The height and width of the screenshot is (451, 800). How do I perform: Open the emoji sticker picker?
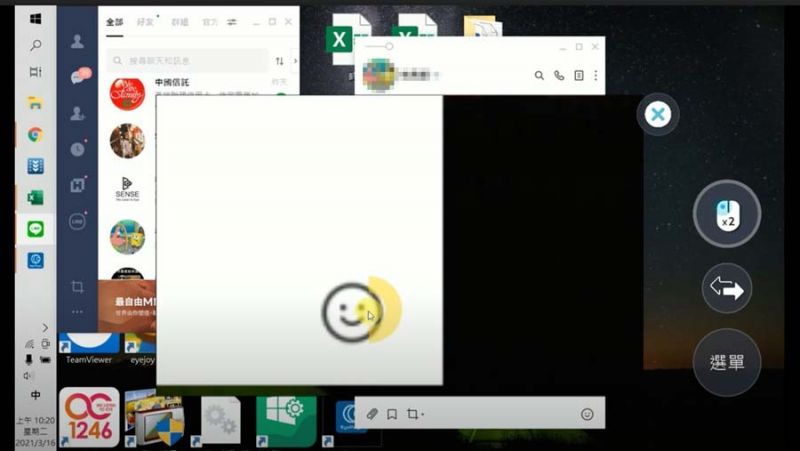[587, 414]
